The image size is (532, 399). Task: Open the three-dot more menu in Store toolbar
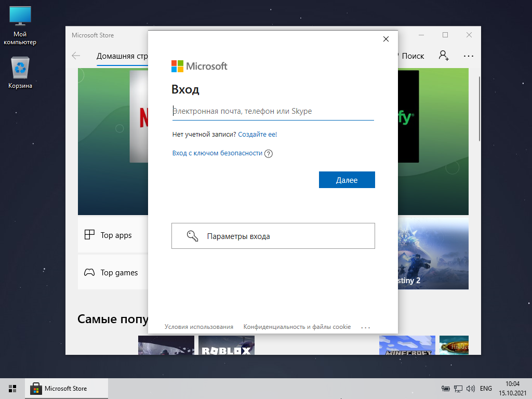point(468,56)
